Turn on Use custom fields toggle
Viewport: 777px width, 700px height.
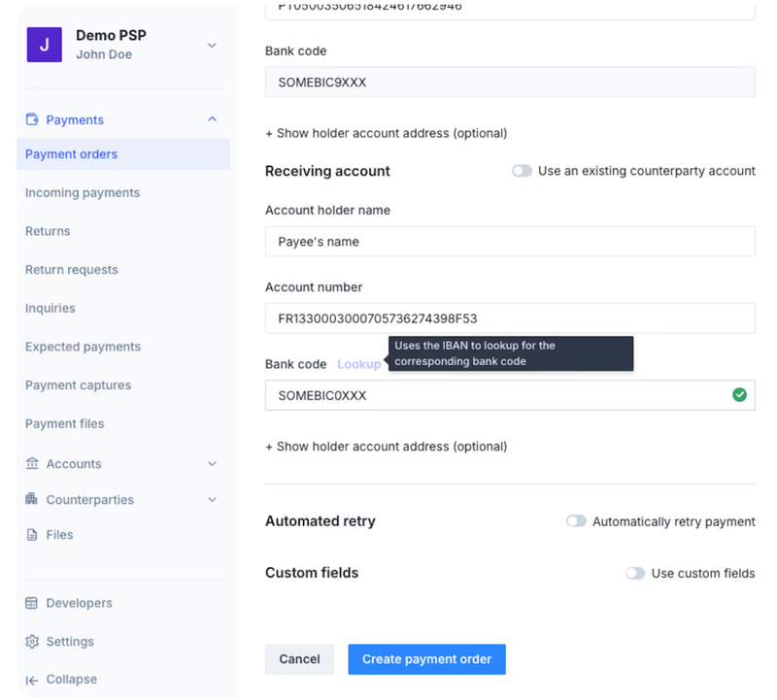coord(635,573)
